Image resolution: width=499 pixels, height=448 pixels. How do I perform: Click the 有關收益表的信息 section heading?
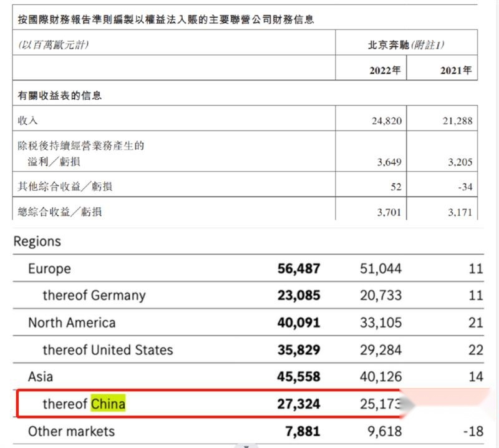pyautogui.click(x=59, y=95)
